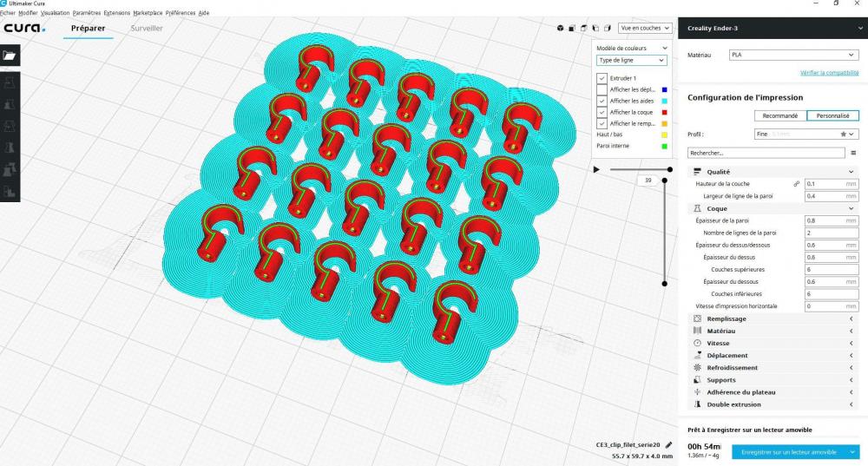Enable Afficher les dépl... checkbox
868x466 pixels.
[602, 89]
